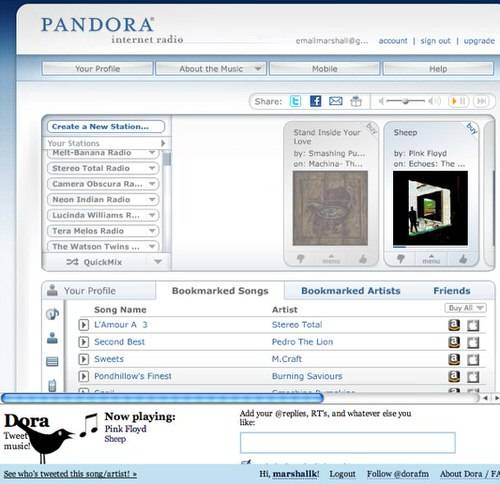Viewport: 500px width, 484px height.
Task: Adjust the volume slider
Action: click(405, 101)
